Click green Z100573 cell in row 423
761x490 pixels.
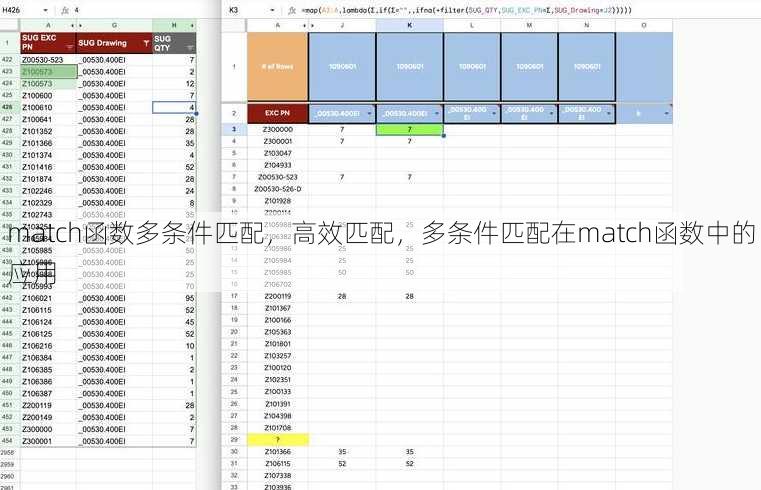coord(48,72)
